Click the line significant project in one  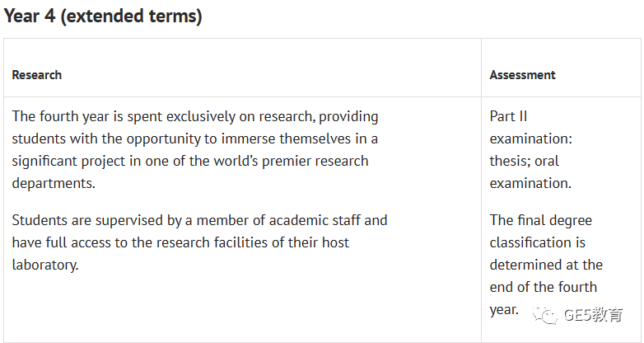pyautogui.click(x=190, y=161)
